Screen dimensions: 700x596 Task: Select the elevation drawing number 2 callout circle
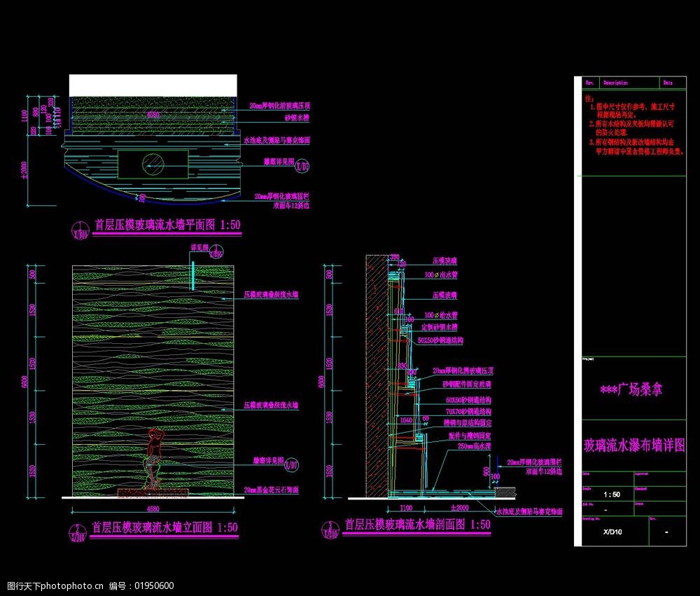[x=76, y=533]
